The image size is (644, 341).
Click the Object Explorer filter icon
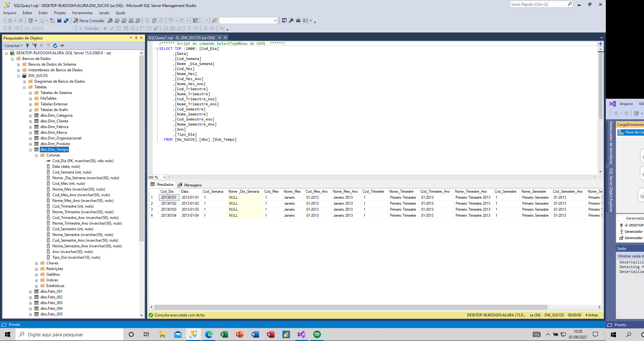pos(48,45)
